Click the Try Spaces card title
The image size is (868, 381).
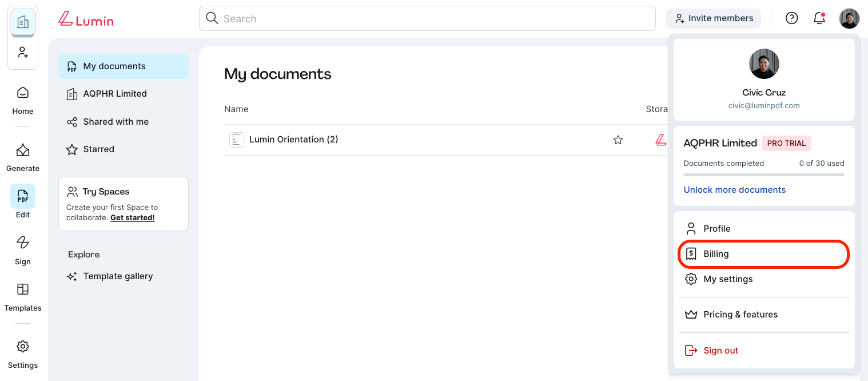(106, 192)
